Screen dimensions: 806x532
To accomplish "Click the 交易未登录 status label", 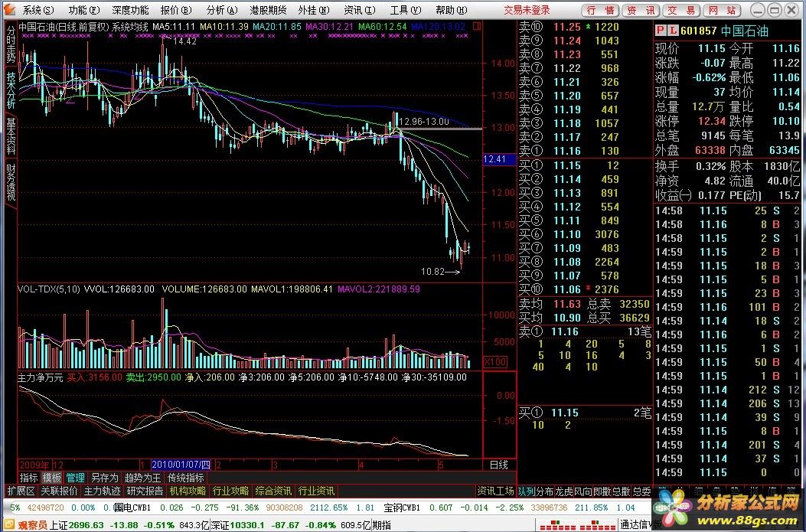I will tap(527, 10).
